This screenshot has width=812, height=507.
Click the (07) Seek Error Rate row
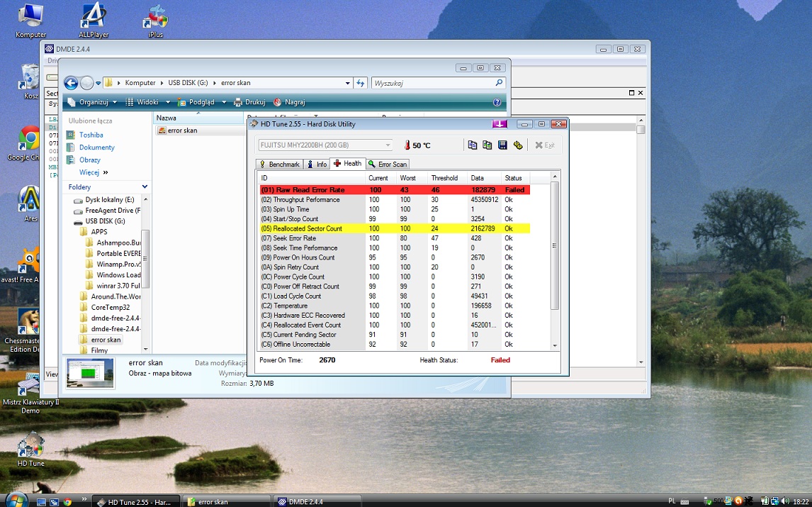pyautogui.click(x=395, y=238)
